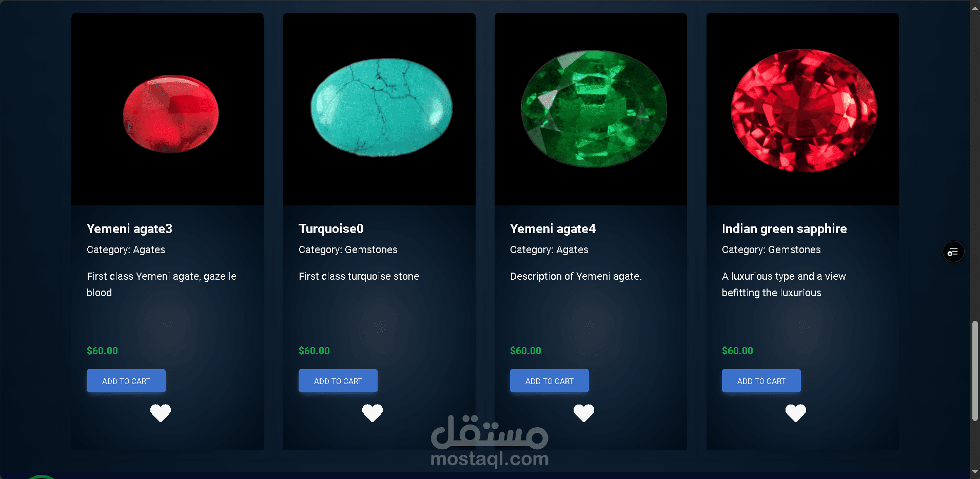The height and width of the screenshot is (479, 980).
Task: Open the Turquoise0 product title
Action: click(331, 229)
